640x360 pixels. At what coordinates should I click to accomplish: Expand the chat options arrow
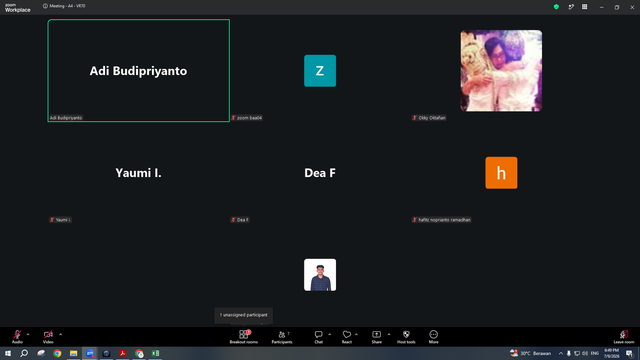(329, 334)
